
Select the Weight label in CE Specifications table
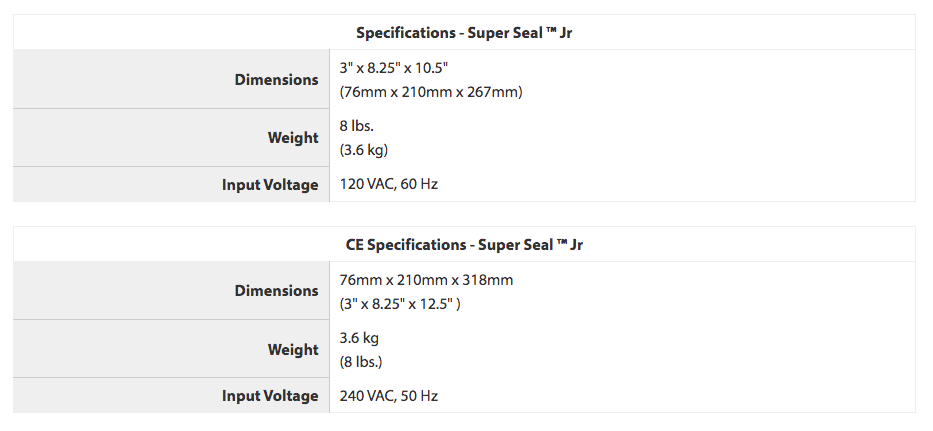tap(293, 350)
